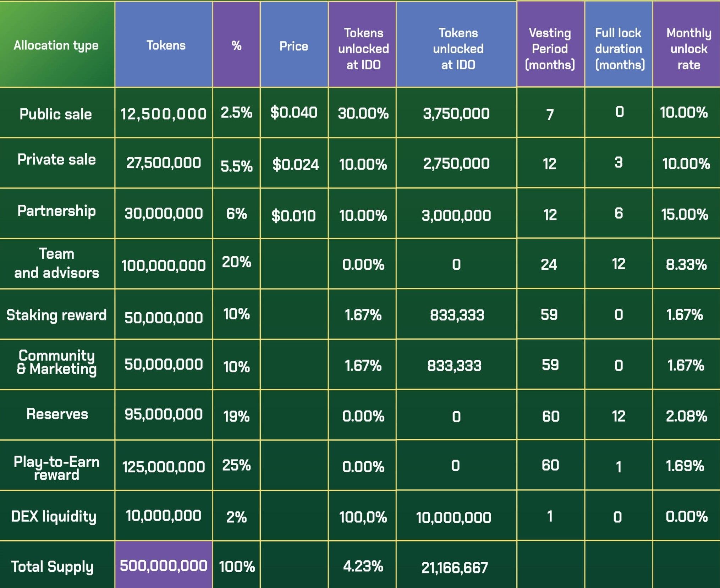Select the Play-to-Earn reward row label
720x588 pixels.
[x=56, y=468]
